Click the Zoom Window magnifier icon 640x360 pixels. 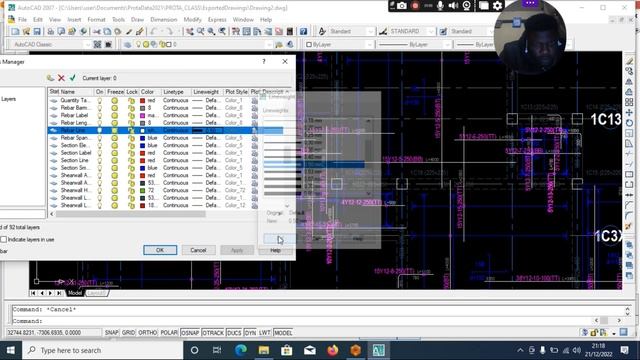(x=211, y=31)
